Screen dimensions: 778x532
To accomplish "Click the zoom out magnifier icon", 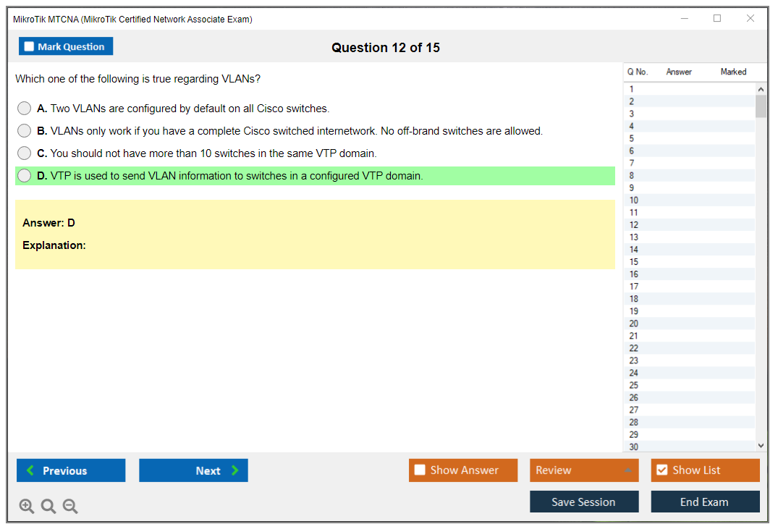I will 70,507.
